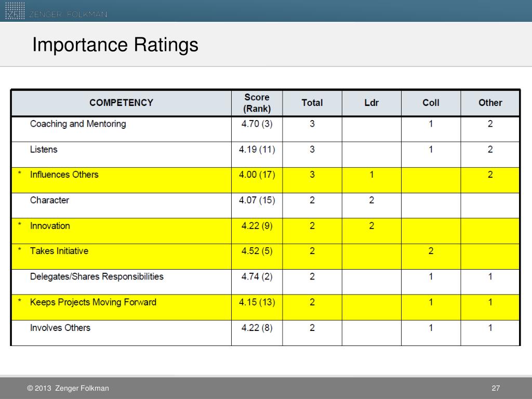This screenshot has height=399, width=532.
Task: Select the "Coaching and Mentoring" competency name
Action: [78, 124]
